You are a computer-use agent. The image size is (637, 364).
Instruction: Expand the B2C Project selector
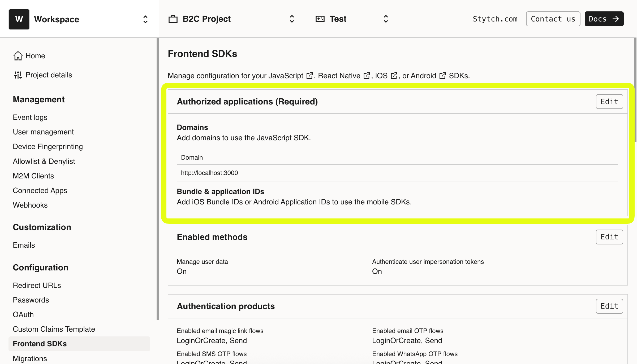click(x=292, y=19)
